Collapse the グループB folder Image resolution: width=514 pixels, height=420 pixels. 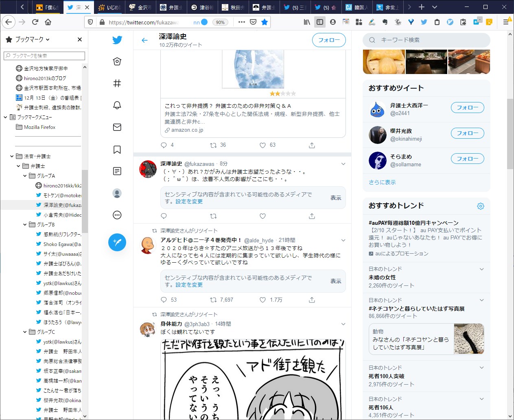tap(25, 224)
